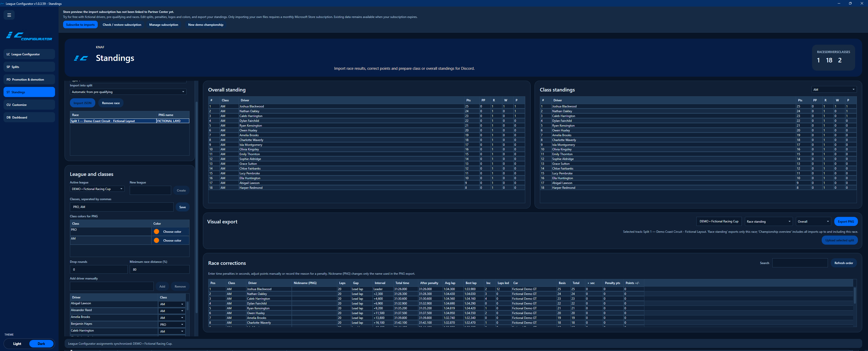Click the Race corrections vertical scrollbar
Screen dimensions: 868x351
855,296
